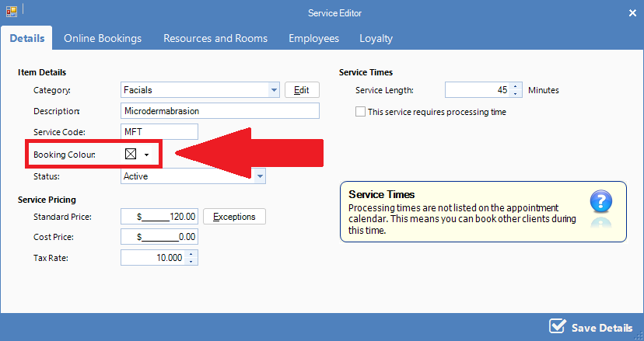
Task: Click the Edit button beside Category
Action: point(302,90)
